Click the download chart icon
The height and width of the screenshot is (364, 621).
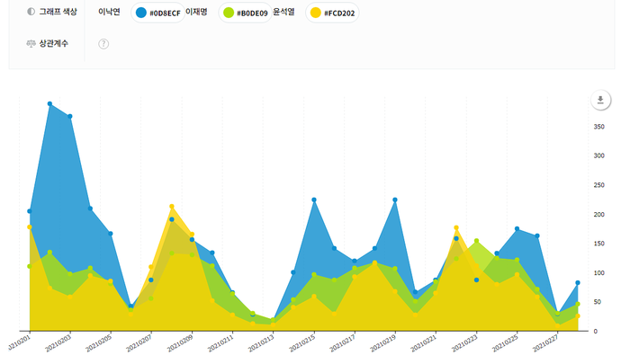click(600, 100)
